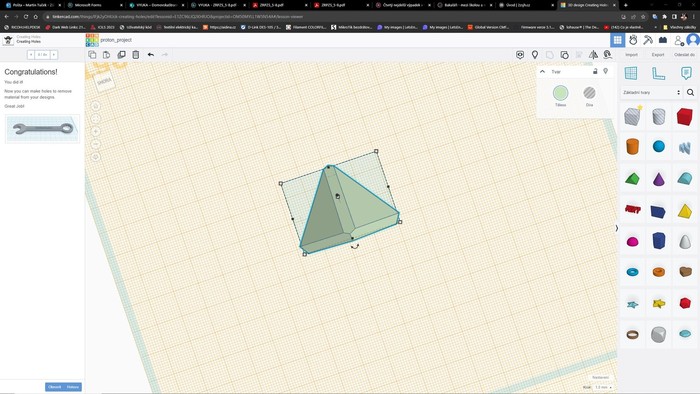The height and width of the screenshot is (394, 700).
Task: Click the SHORA view cube face
Action: point(104,82)
